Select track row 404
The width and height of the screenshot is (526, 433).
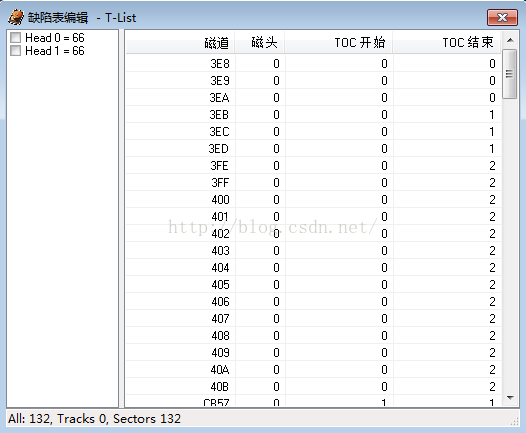coord(313,268)
